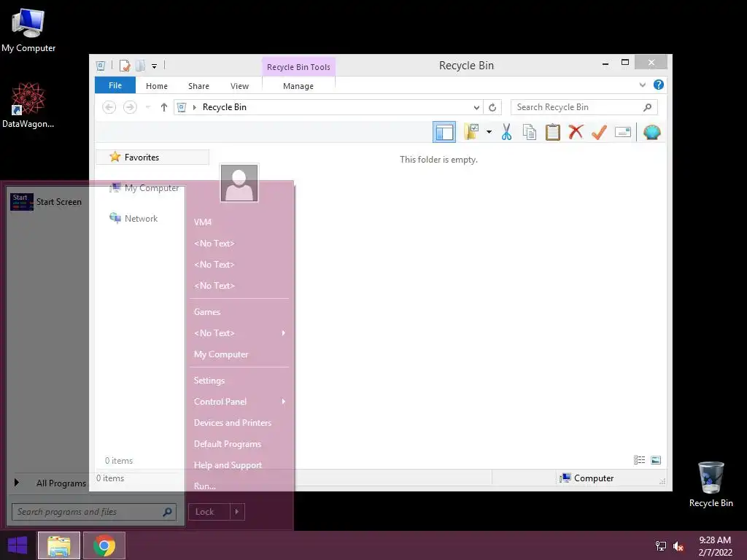Image resolution: width=747 pixels, height=560 pixels.
Task: Click the Classic Shell settings shell icon
Action: pyautogui.click(x=651, y=132)
